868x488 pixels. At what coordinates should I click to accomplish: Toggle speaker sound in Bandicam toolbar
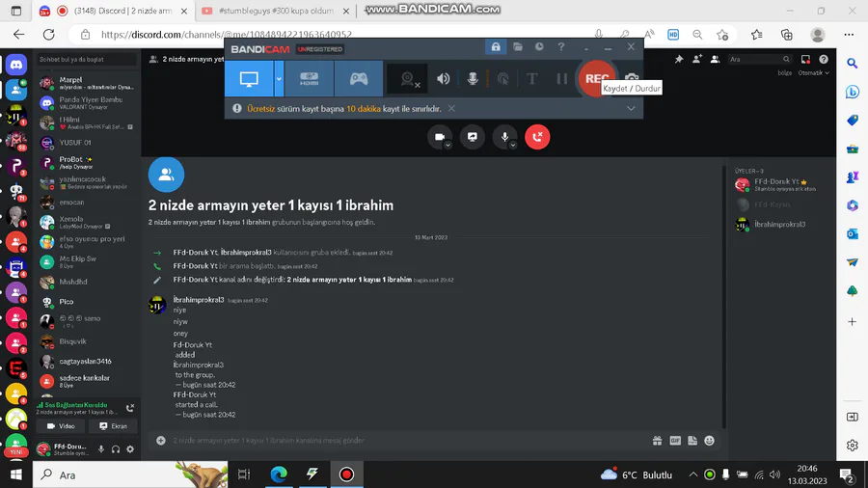[443, 78]
